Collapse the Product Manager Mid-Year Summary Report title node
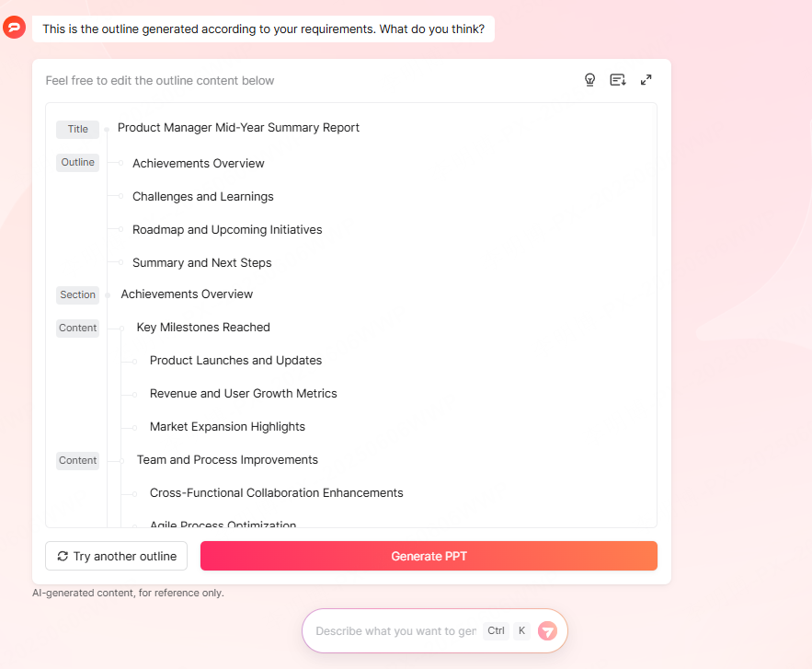The image size is (812, 669). coord(108,129)
